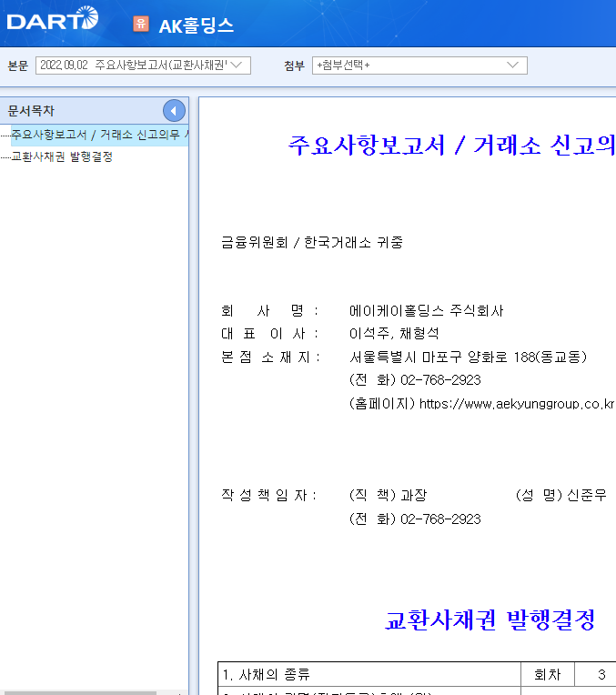This screenshot has width=616, height=695.
Task: Click company name 에이케이홀딩스 주식회사
Action: point(426,311)
